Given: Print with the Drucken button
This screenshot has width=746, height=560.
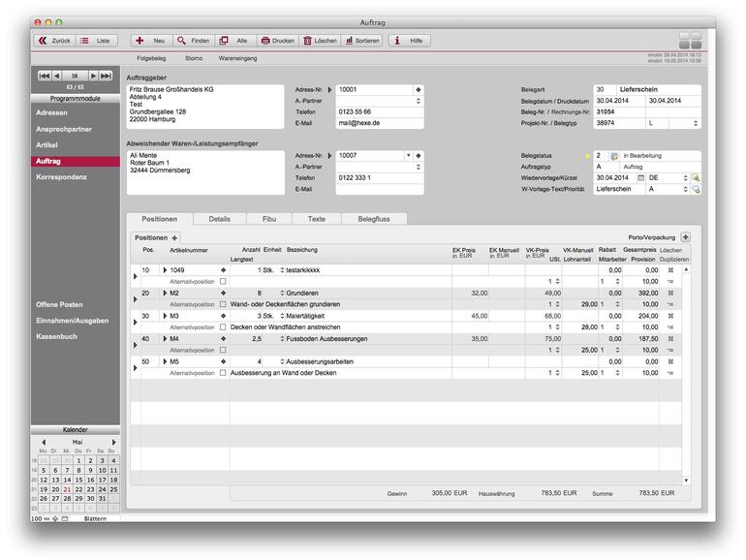Looking at the screenshot, I should point(278,41).
